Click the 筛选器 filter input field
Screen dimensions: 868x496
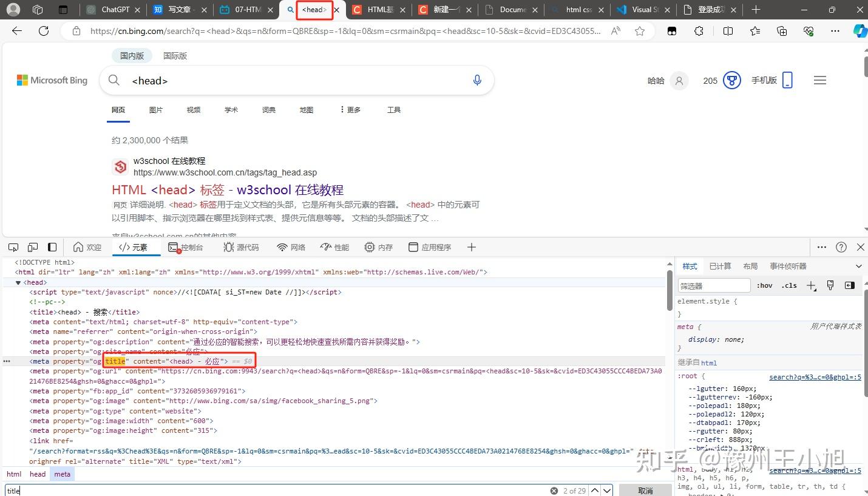pyautogui.click(x=714, y=285)
